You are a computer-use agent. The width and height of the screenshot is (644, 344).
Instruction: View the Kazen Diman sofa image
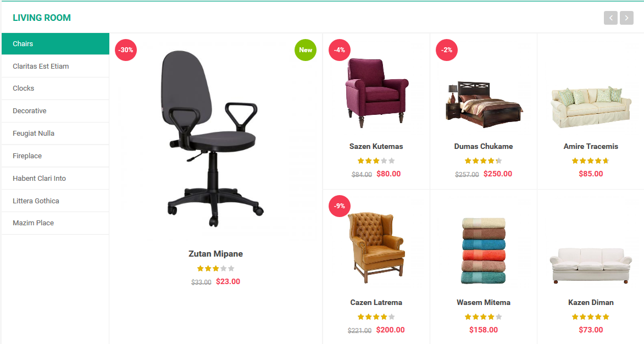[x=591, y=265]
